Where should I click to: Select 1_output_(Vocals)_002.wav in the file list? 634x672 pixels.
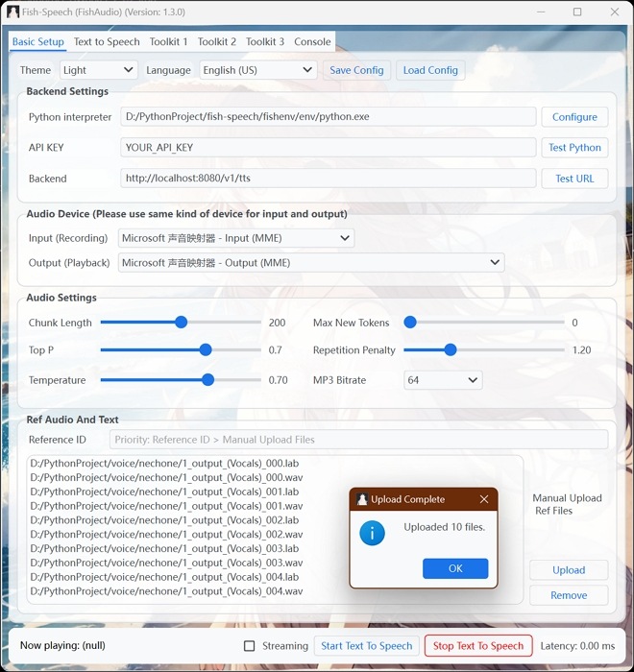pos(166,535)
